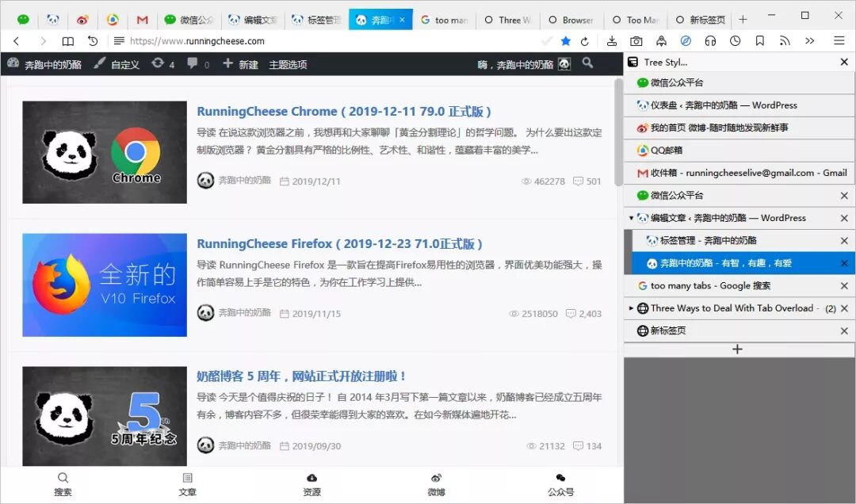856x504 pixels.
Task: Select 微信公众平台 pinned row in sidebar
Action: point(739,82)
